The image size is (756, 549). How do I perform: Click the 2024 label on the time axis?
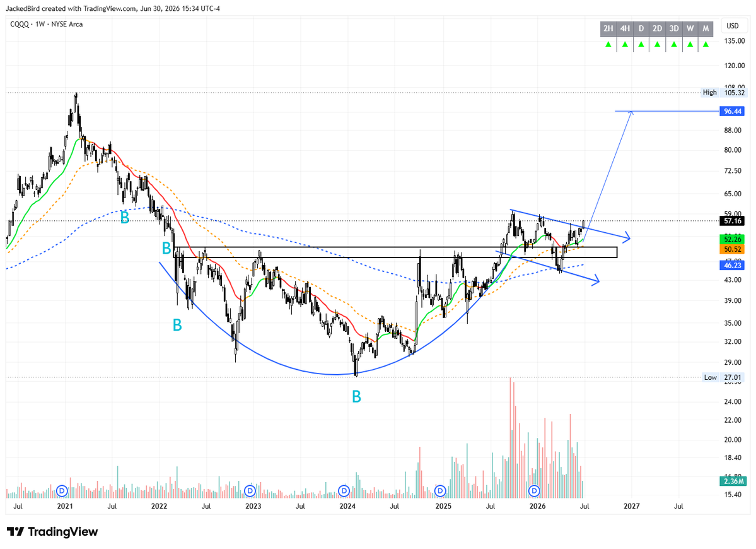click(x=347, y=506)
